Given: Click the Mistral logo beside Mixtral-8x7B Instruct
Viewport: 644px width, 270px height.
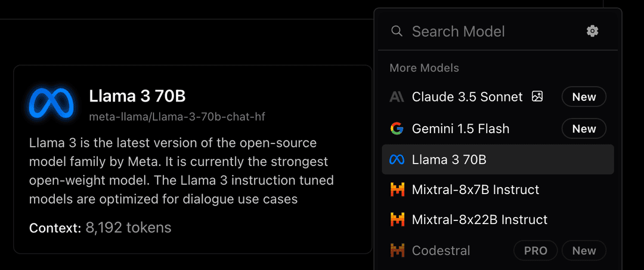Looking at the screenshot, I should click(x=397, y=190).
